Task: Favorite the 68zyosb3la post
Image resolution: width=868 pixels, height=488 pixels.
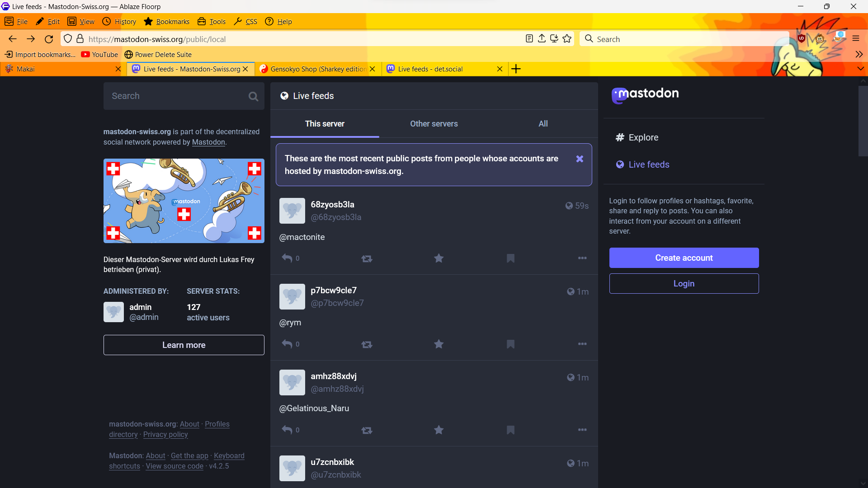Action: tap(439, 258)
